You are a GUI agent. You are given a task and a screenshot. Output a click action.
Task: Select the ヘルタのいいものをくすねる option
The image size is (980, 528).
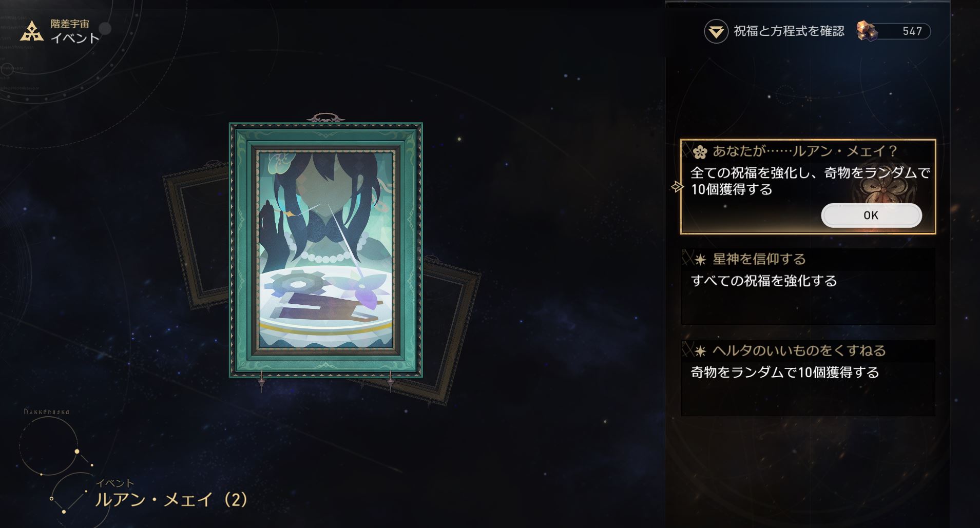coord(808,378)
